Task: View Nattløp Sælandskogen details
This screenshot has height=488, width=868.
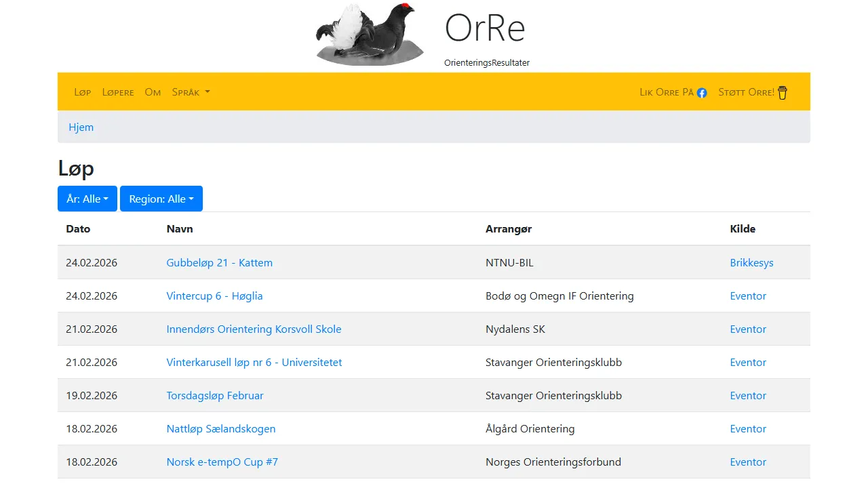Action: point(221,428)
